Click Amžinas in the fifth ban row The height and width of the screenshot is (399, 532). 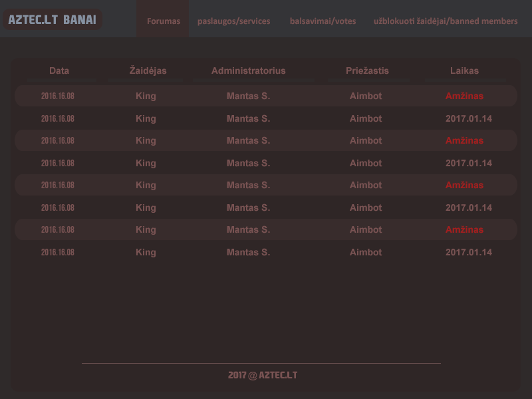(464, 185)
